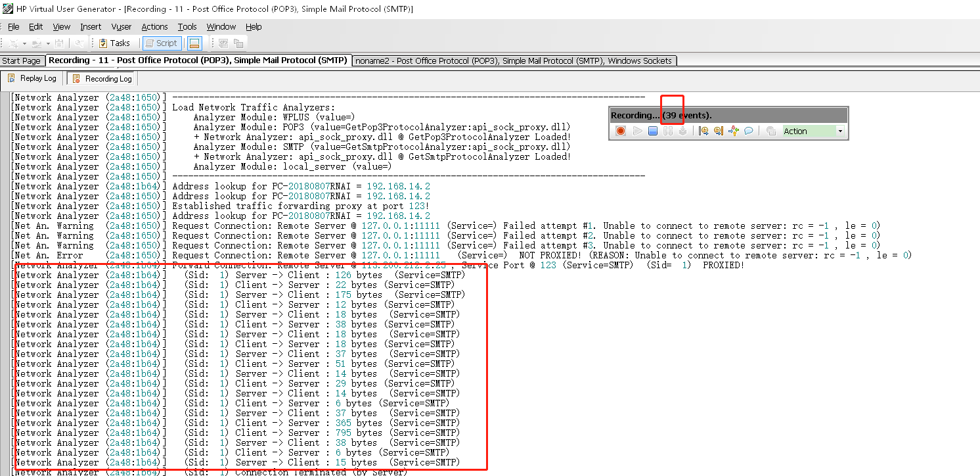Switch to the Start Page tab

point(22,60)
